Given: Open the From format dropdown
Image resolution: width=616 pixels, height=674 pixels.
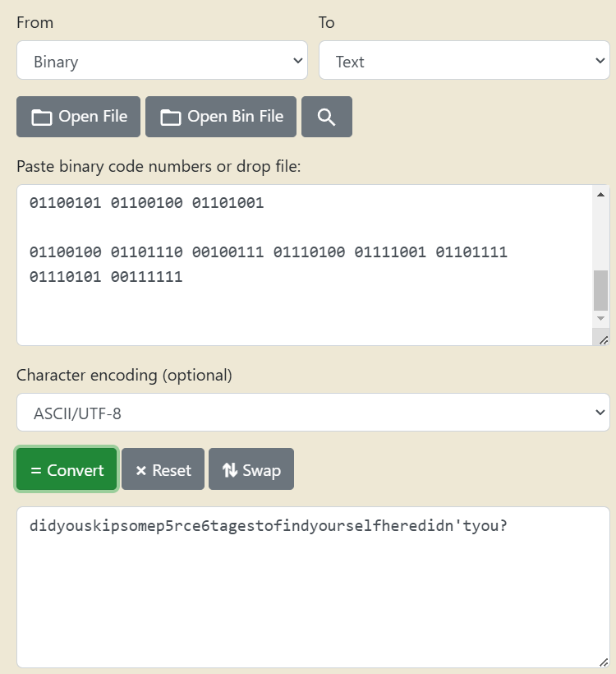Looking at the screenshot, I should (162, 62).
